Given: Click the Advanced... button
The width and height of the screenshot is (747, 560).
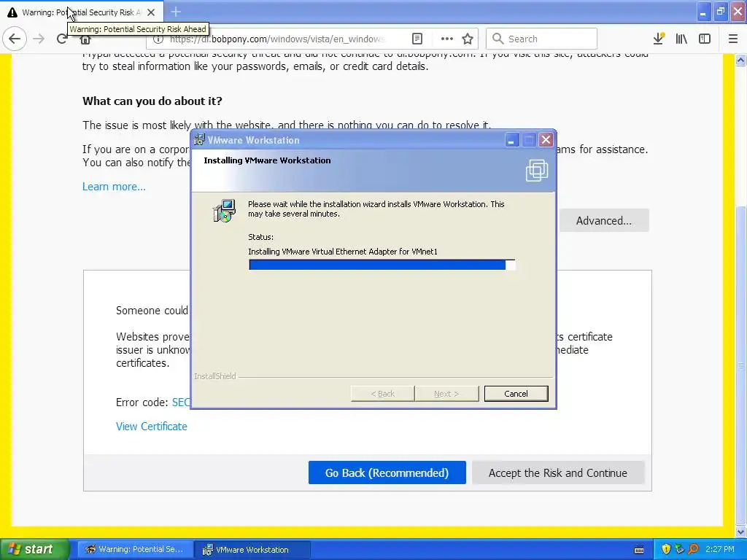Looking at the screenshot, I should pyautogui.click(x=603, y=220).
